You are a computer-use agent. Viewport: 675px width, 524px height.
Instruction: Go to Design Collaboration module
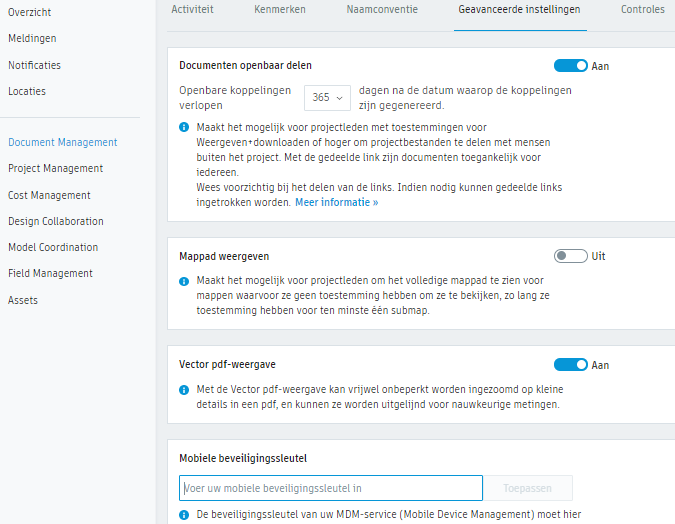55,221
